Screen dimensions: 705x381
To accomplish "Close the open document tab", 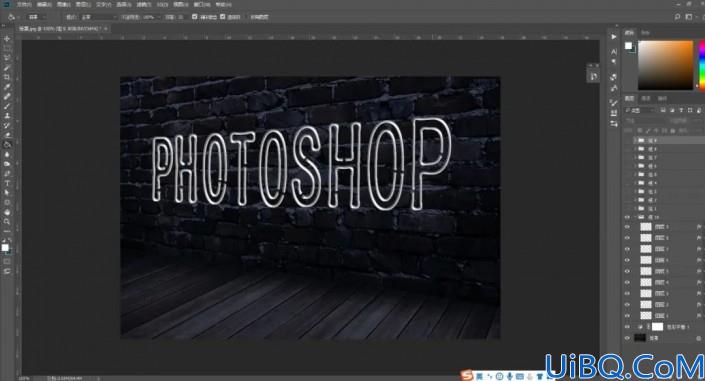I will click(106, 28).
